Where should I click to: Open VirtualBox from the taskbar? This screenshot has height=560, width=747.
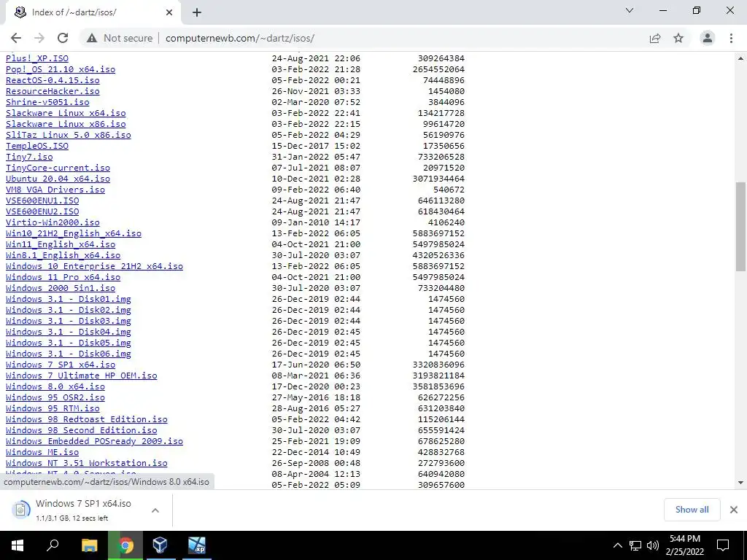click(160, 545)
